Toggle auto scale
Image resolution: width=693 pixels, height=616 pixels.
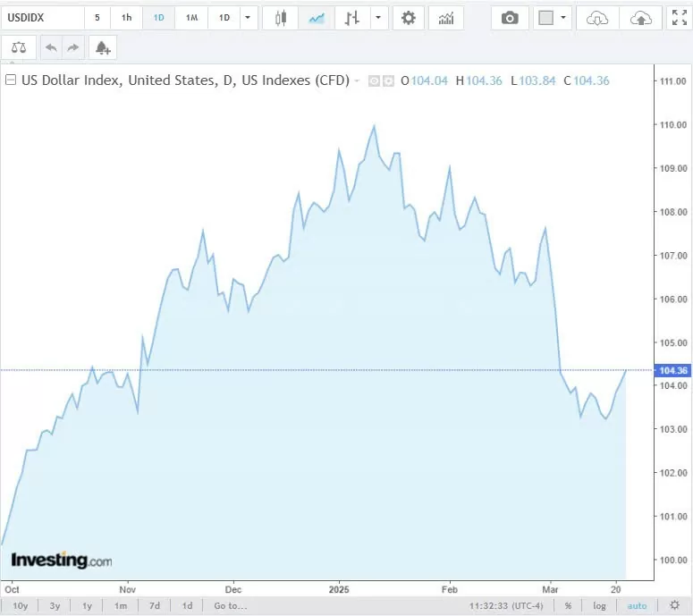(x=637, y=606)
